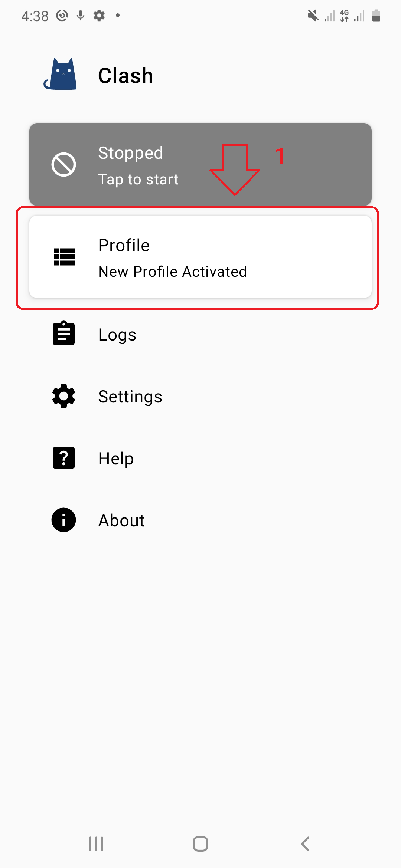The image size is (401, 868).
Task: Tap the microphone status bar icon
Action: [x=81, y=16]
